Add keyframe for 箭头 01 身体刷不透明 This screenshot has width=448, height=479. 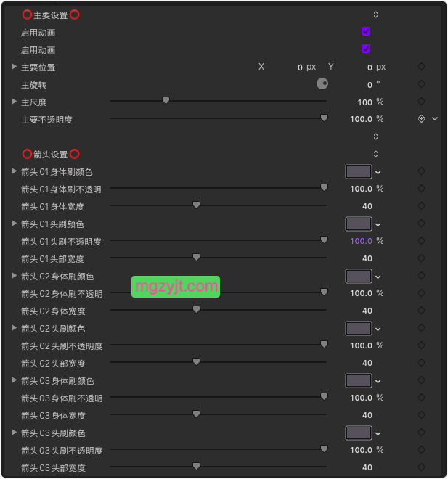pos(421,189)
